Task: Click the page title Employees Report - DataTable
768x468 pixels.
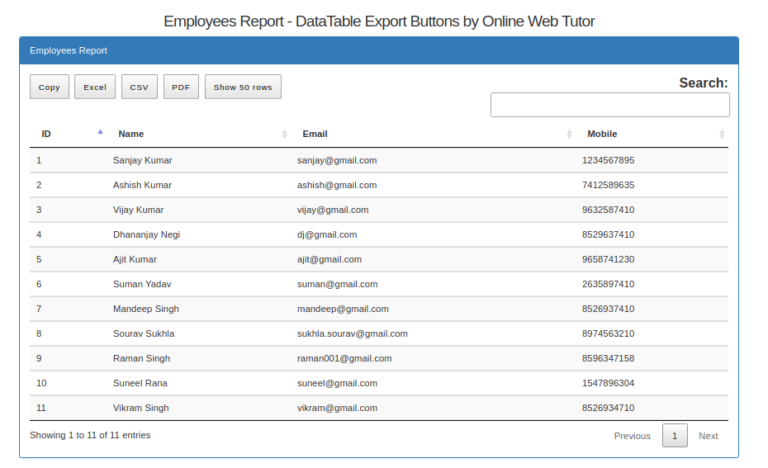Action: (x=379, y=22)
